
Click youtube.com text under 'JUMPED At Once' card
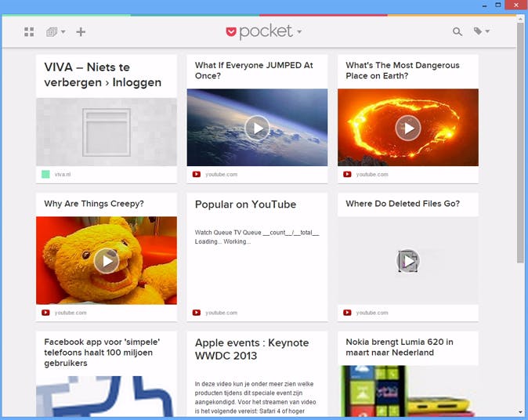221,175
